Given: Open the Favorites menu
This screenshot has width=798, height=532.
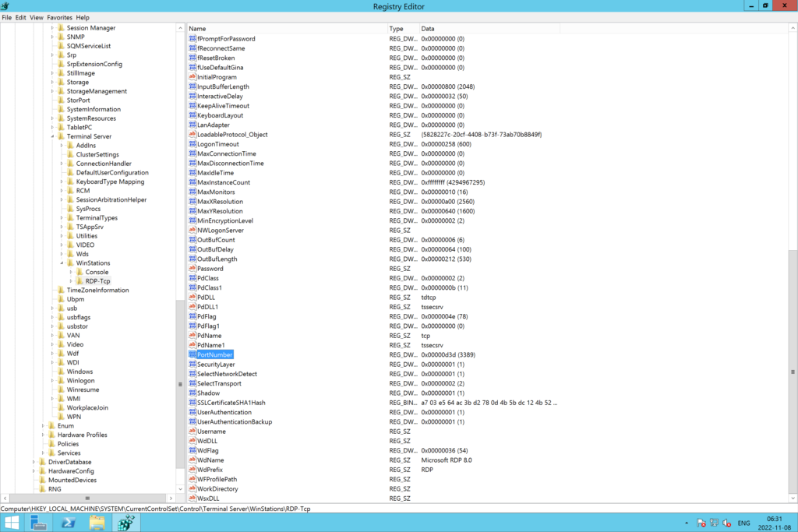Looking at the screenshot, I should pos(60,16).
